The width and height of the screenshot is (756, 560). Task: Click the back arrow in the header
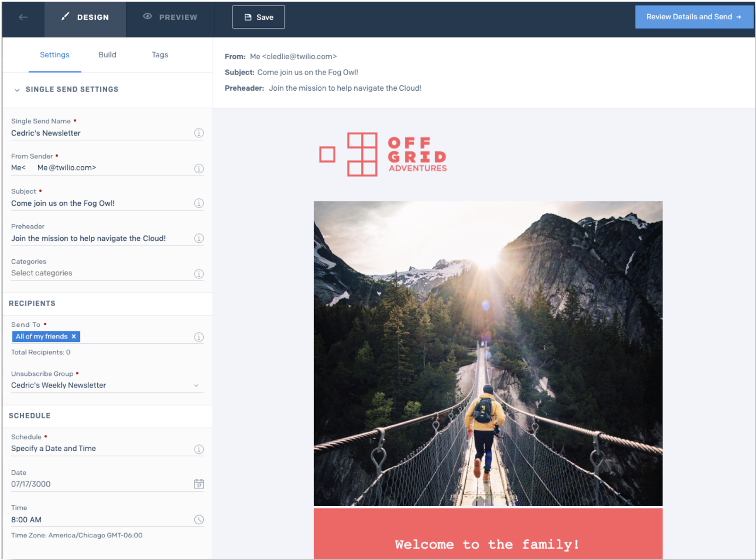[x=22, y=17]
